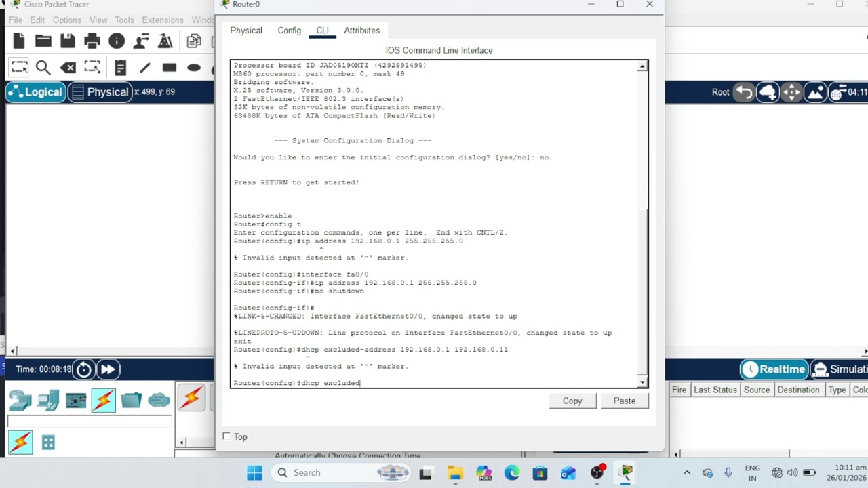
Task: Save the project with floppy icon
Action: pos(68,41)
